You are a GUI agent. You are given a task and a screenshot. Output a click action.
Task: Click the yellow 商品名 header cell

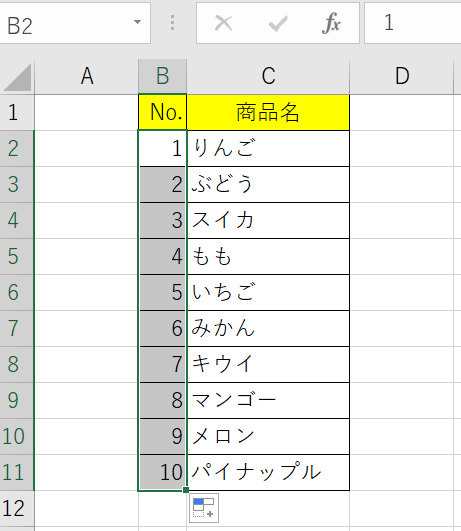pos(268,112)
